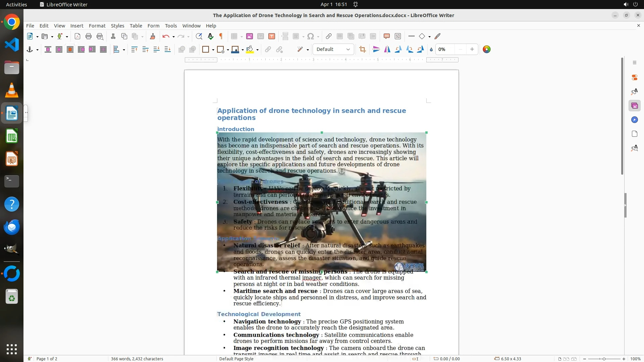
Task: Flip the image vertically
Action: tap(376, 50)
